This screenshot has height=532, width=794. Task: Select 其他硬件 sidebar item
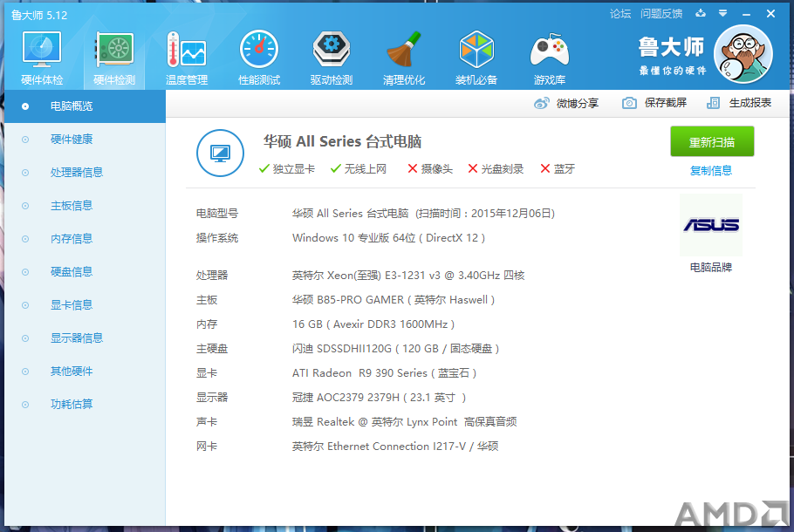pyautogui.click(x=86, y=372)
